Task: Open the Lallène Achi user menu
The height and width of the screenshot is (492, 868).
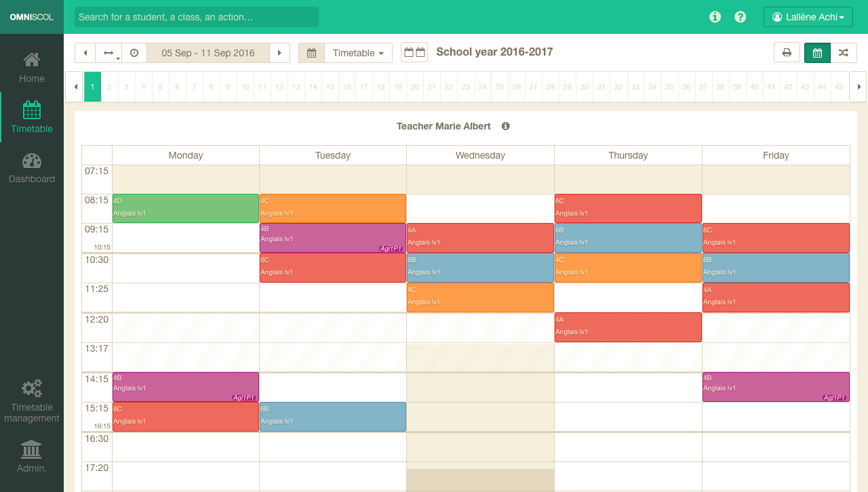Action: coord(808,17)
